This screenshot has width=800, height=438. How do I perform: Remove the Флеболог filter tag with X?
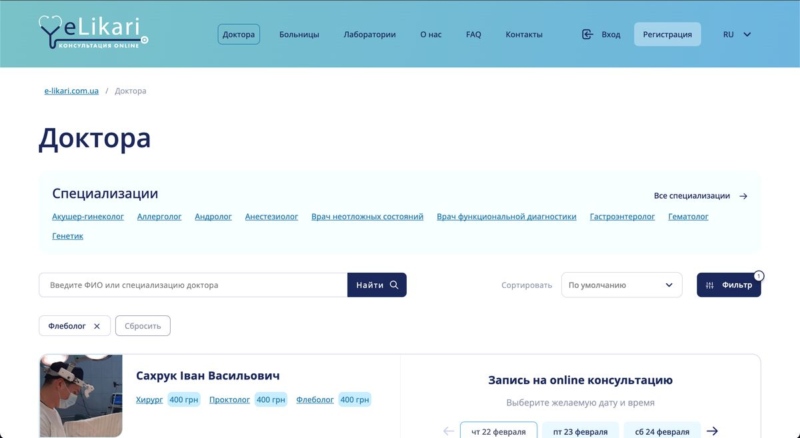pos(97,326)
